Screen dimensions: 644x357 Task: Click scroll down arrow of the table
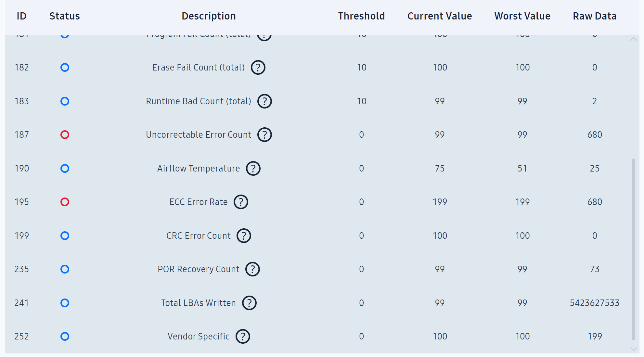(x=633, y=349)
